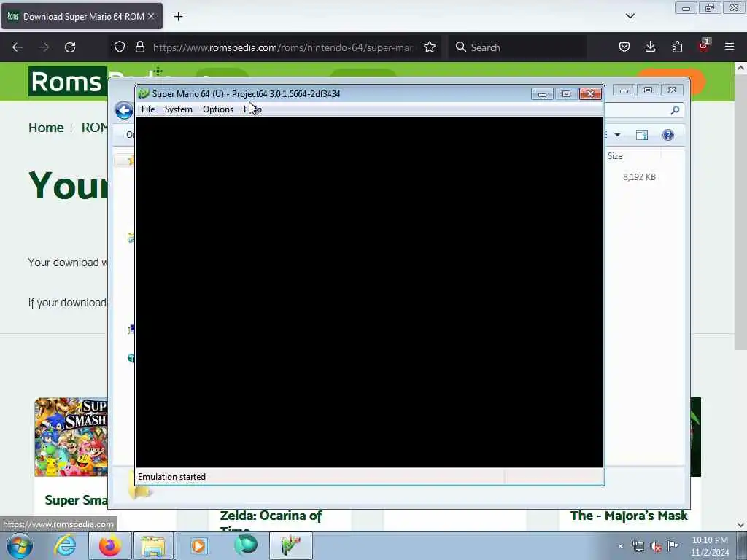
Task: Open the Help menu in Project64
Action: [253, 109]
